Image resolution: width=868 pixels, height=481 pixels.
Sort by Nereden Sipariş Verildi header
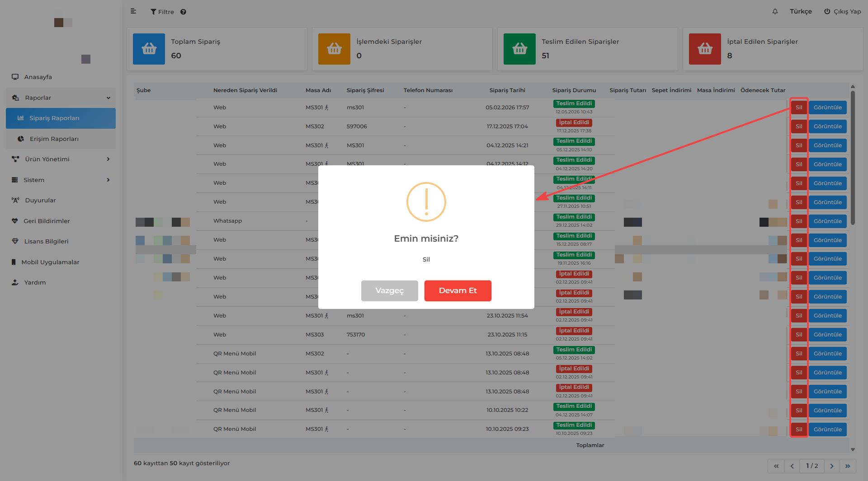(x=245, y=90)
